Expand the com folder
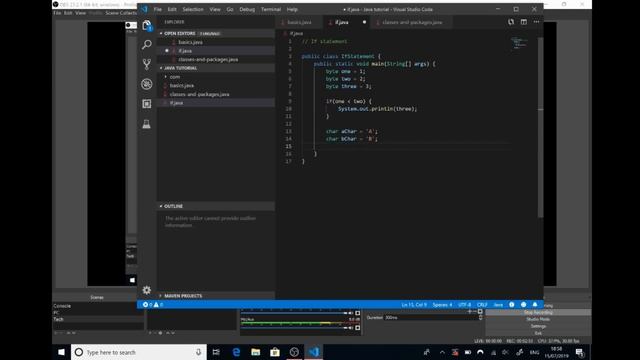The image size is (640, 360). pyautogui.click(x=175, y=77)
